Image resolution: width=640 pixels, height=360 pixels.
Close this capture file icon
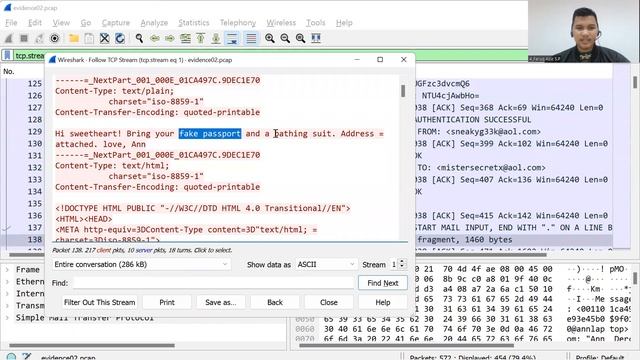pyautogui.click(x=104, y=38)
